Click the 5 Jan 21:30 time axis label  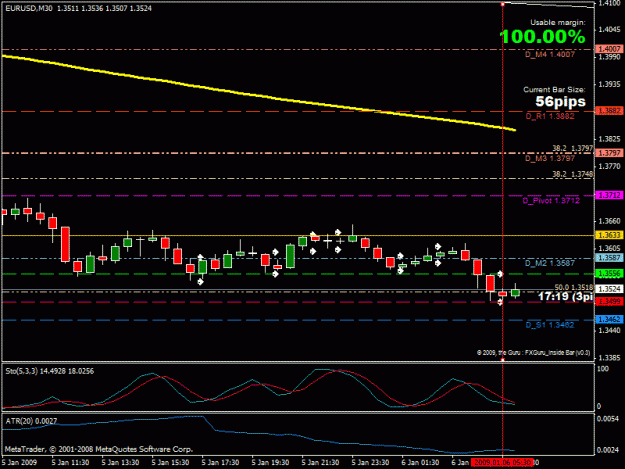[320, 463]
